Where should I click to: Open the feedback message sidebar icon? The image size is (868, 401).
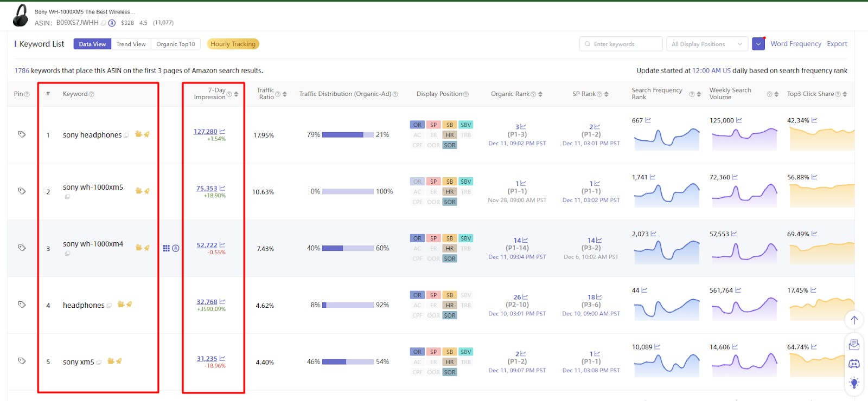click(x=854, y=345)
